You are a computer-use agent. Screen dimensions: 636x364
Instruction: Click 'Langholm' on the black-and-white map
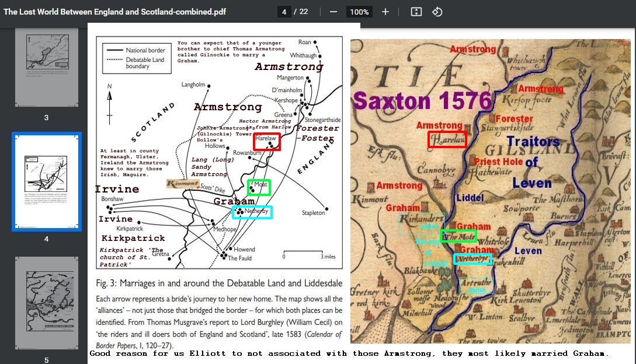[x=193, y=85]
